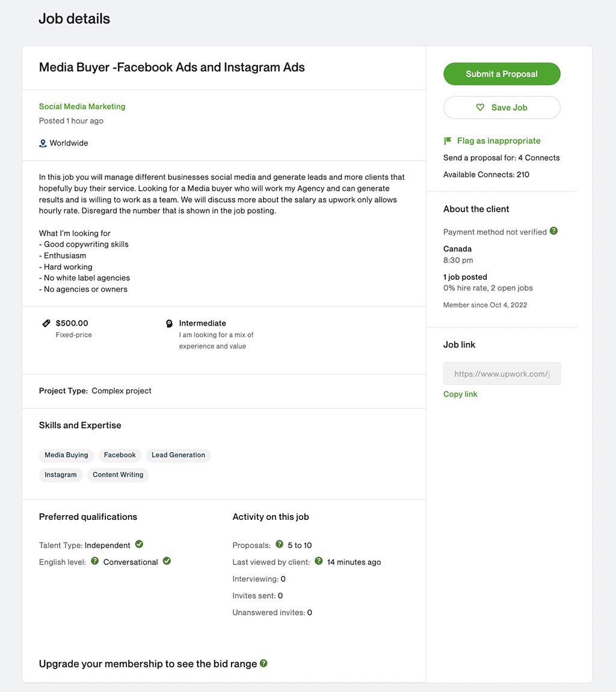Viewport: 616px width, 692px height.
Task: Click the flag icon beside Flag as inappropriate
Action: 448,141
